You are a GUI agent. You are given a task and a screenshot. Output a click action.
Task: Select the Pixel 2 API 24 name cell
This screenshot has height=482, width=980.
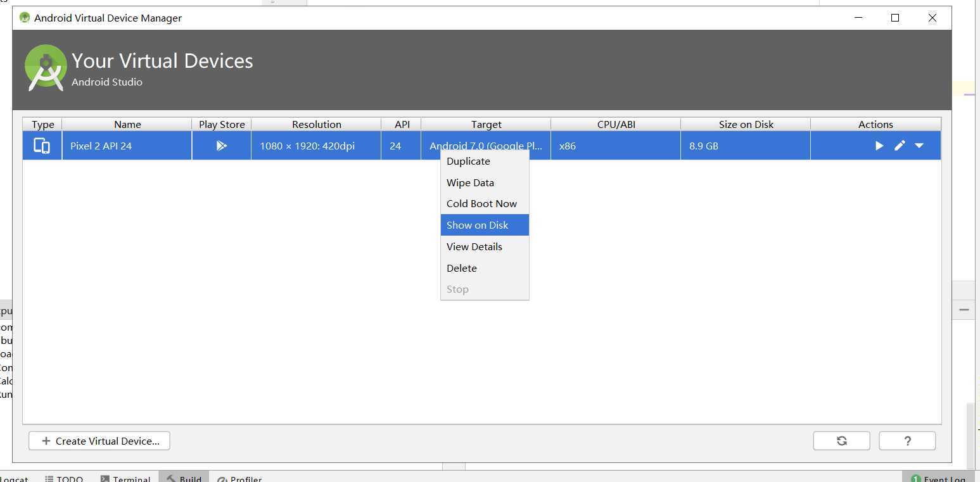click(127, 146)
